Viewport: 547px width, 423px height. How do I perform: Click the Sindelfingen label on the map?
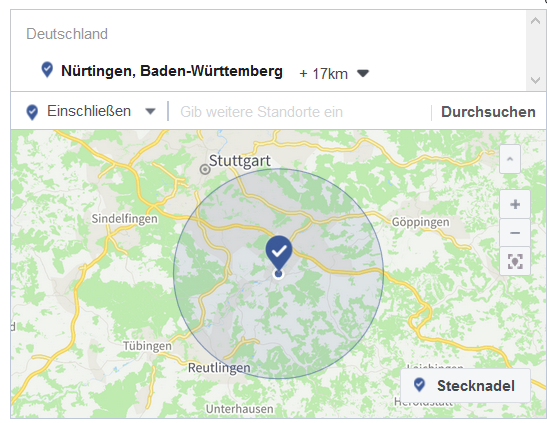(125, 219)
